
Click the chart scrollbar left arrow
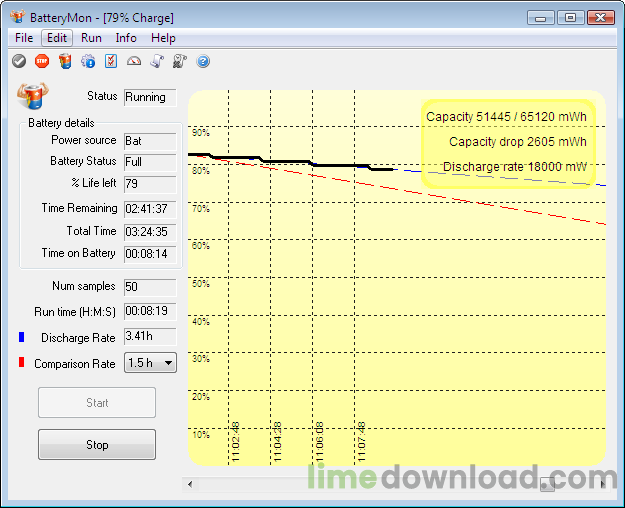(x=190, y=484)
